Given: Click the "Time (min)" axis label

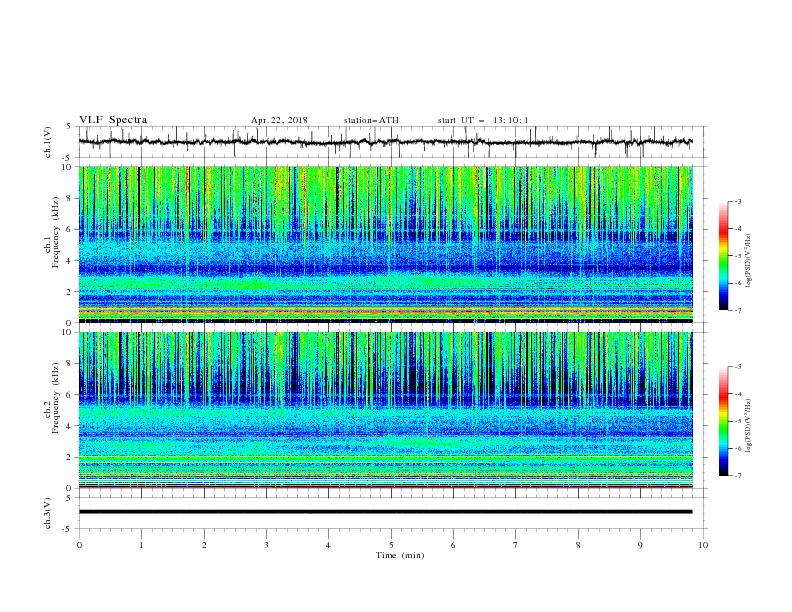Looking at the screenshot, I should click(400, 555).
